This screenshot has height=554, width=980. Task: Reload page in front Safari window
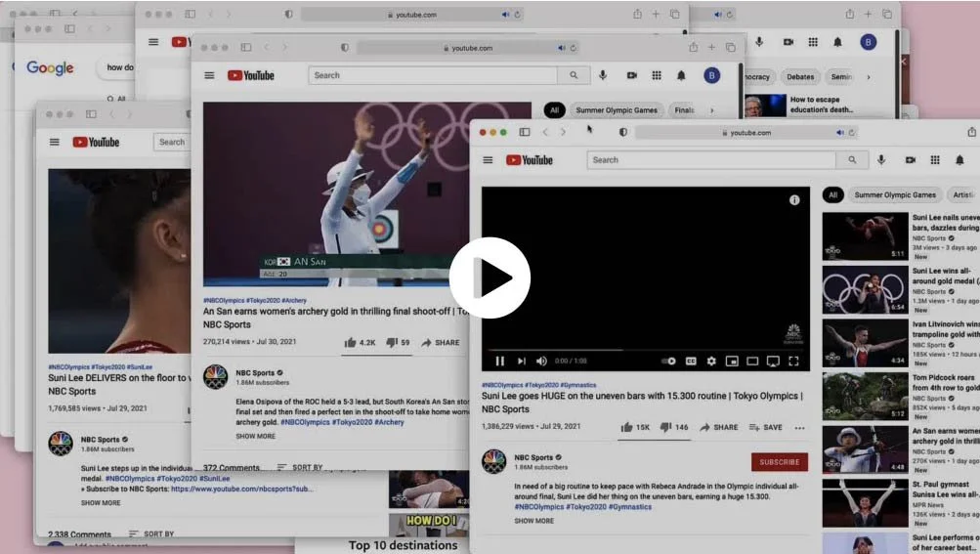pyautogui.click(x=851, y=133)
